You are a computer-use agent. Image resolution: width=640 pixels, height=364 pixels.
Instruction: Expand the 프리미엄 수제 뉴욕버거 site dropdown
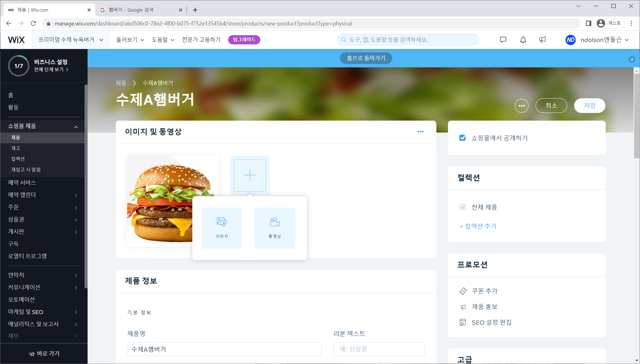71,40
